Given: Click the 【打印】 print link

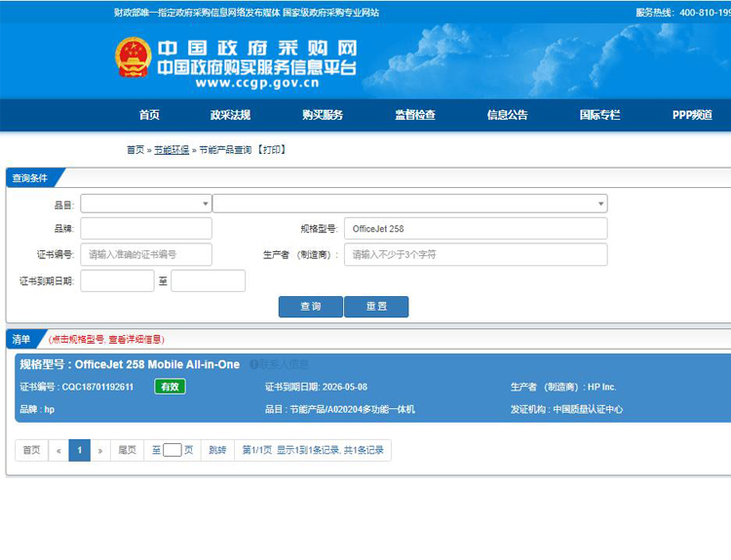Looking at the screenshot, I should click(x=272, y=150).
